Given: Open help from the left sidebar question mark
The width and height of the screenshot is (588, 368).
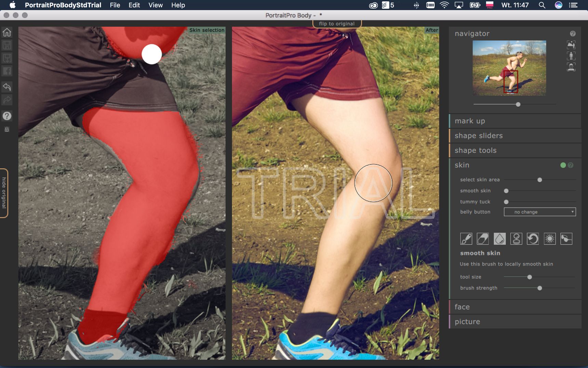Looking at the screenshot, I should (x=7, y=116).
